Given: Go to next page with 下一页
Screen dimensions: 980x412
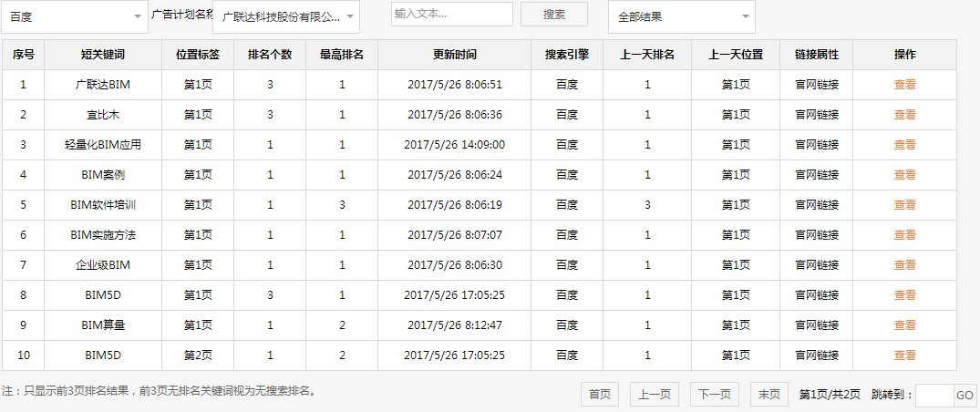Looking at the screenshot, I should click(715, 395).
